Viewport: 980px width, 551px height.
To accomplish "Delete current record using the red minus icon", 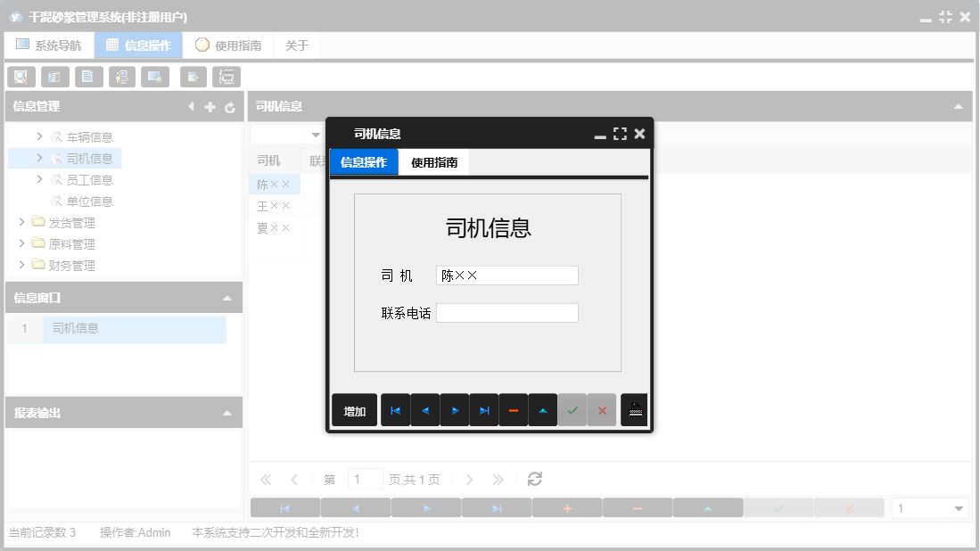I will (514, 409).
